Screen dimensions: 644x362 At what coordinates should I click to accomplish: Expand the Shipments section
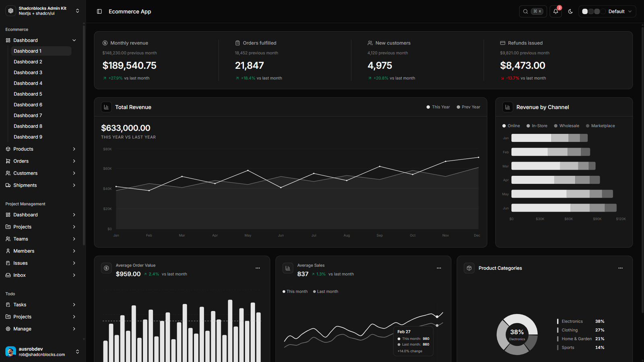(x=74, y=185)
